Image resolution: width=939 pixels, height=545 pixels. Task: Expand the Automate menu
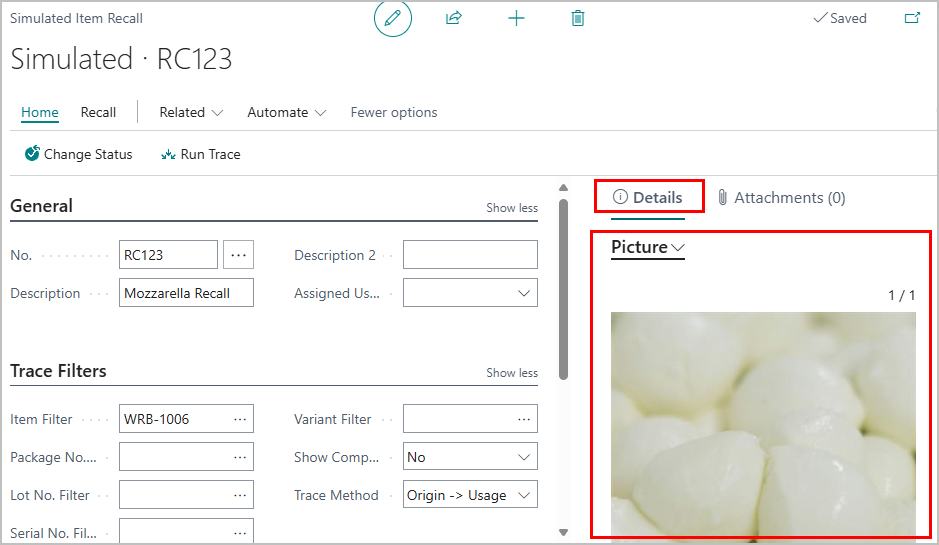[x=286, y=112]
